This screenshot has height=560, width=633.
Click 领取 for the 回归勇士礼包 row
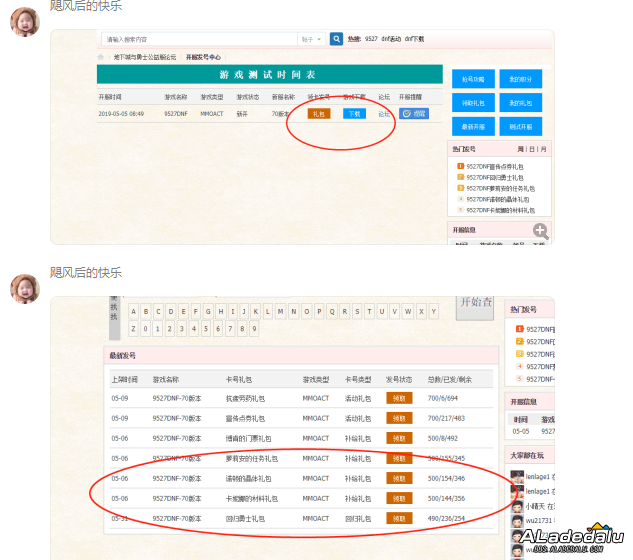click(399, 518)
